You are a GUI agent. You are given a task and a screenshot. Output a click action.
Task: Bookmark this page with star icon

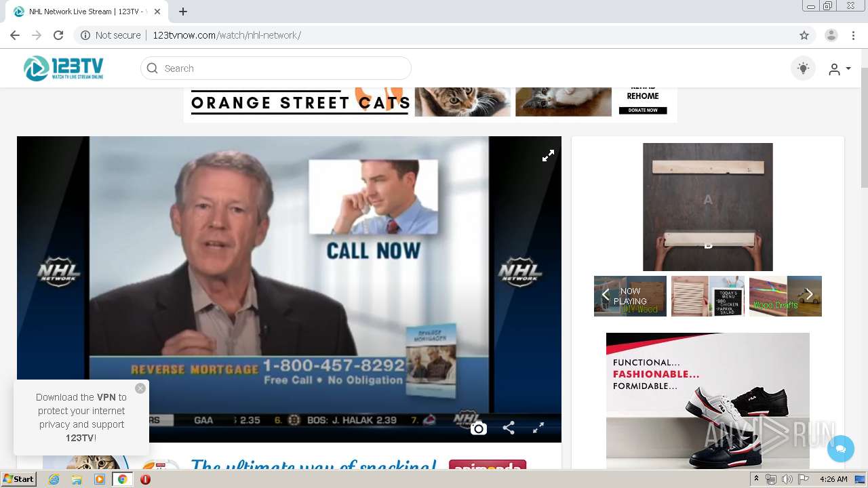tap(804, 35)
